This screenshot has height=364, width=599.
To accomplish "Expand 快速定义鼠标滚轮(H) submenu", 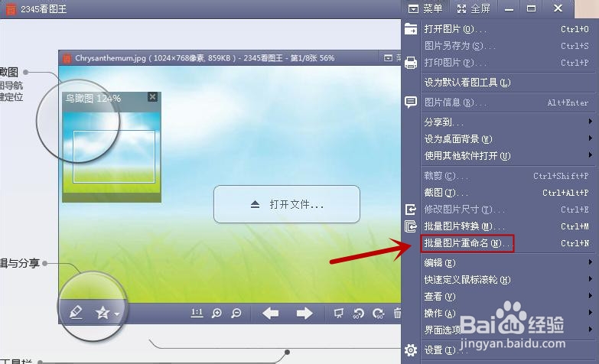I will [506, 280].
